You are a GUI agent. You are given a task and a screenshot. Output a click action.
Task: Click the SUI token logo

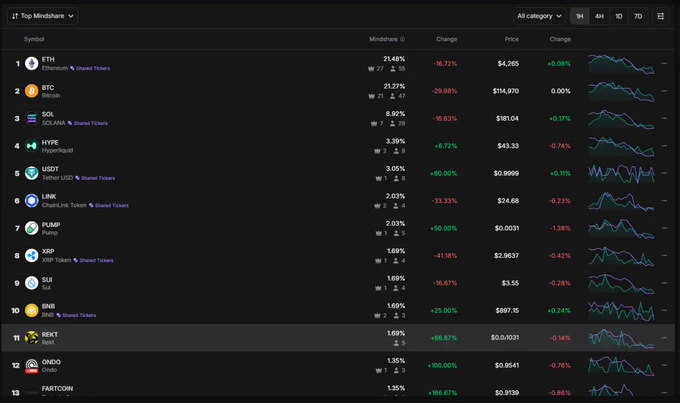(x=31, y=283)
